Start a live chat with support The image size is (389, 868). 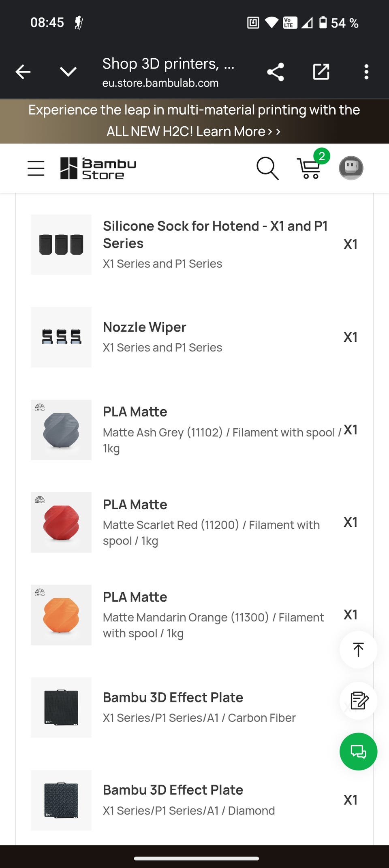click(x=358, y=751)
